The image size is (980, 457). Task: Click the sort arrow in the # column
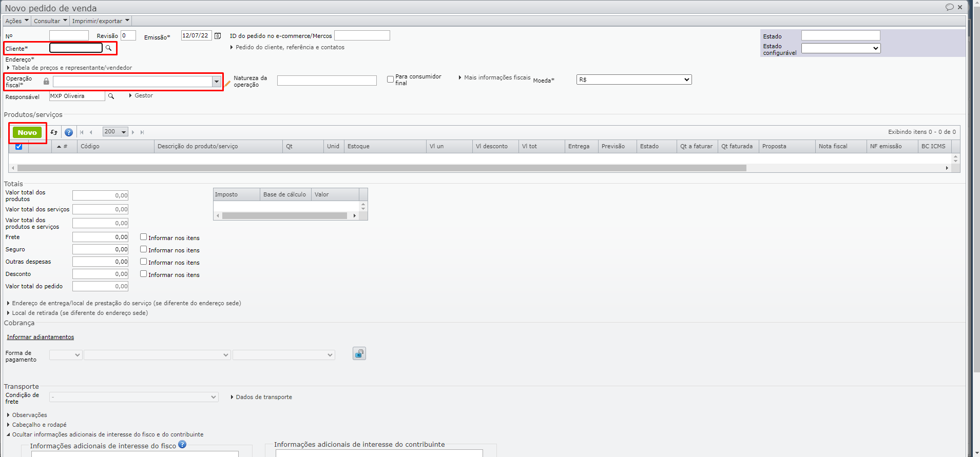point(59,147)
